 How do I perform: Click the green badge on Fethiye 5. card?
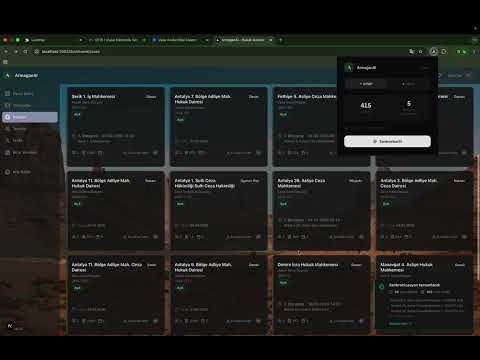pos(283,115)
